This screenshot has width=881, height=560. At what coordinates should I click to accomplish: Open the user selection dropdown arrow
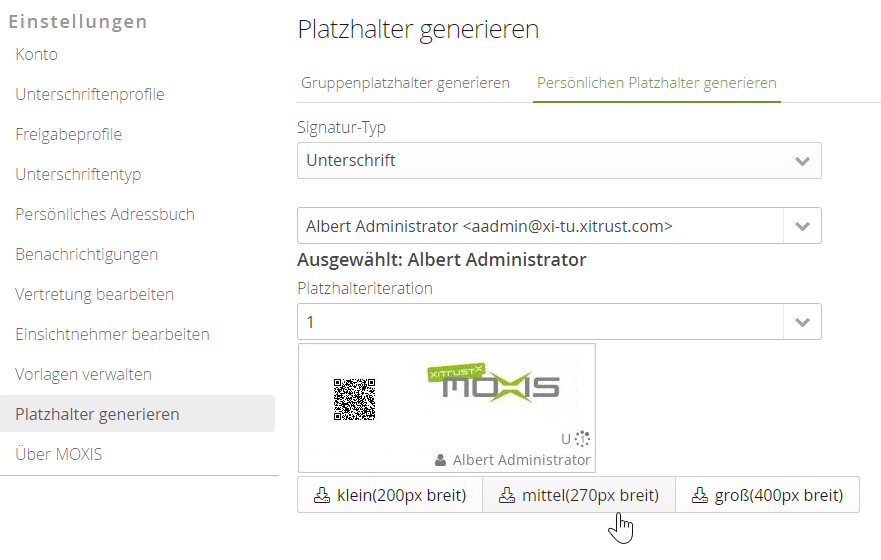coord(801,226)
